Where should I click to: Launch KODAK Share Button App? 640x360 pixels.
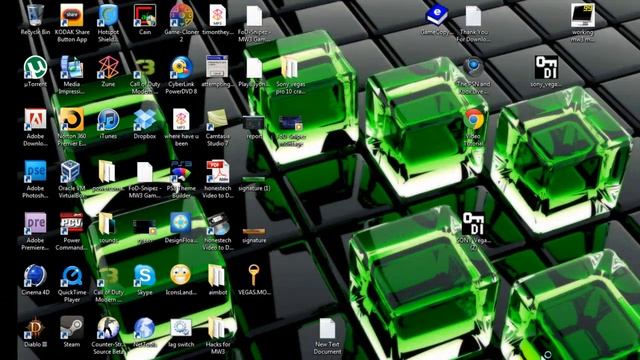[72, 15]
